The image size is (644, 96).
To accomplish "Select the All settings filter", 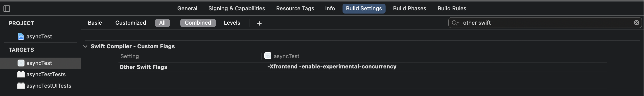I will pyautogui.click(x=162, y=23).
